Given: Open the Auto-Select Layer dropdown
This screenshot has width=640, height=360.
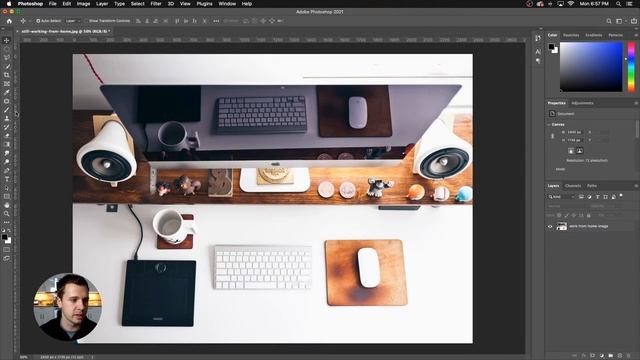Looking at the screenshot, I should (72, 21).
